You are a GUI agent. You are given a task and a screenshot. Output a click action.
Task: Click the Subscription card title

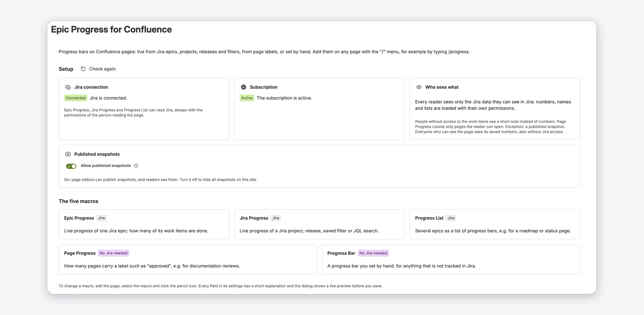(x=264, y=87)
